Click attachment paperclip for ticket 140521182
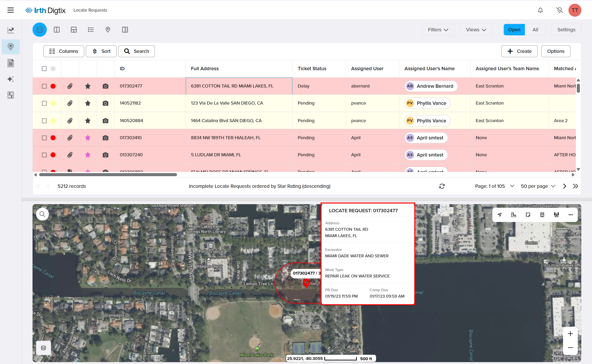This screenshot has height=364, width=592. (70, 103)
